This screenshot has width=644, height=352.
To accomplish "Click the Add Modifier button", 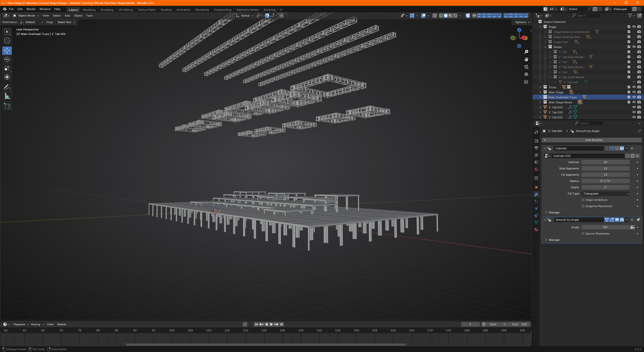I will (594, 140).
